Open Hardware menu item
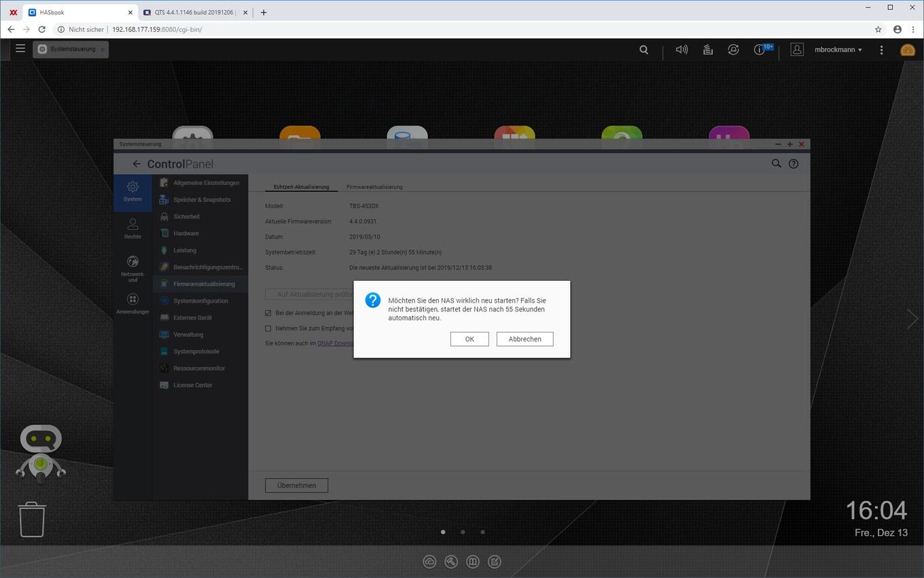This screenshot has height=578, width=924. point(200,233)
